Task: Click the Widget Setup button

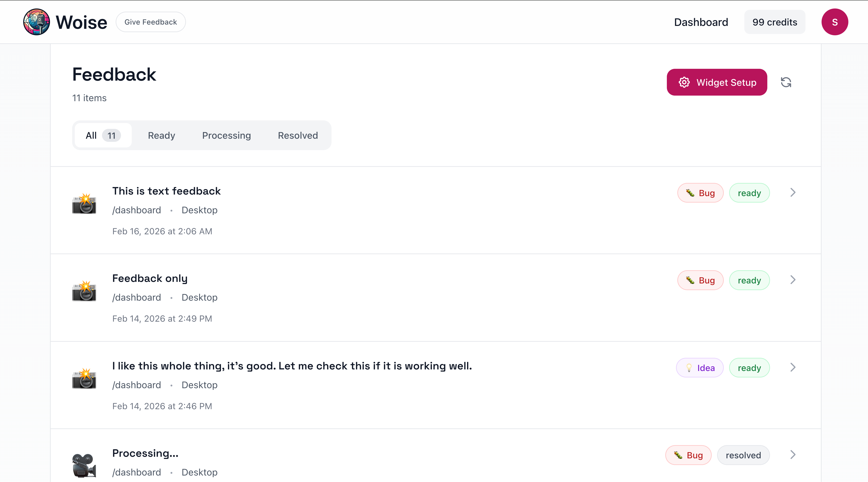Action: tap(717, 82)
